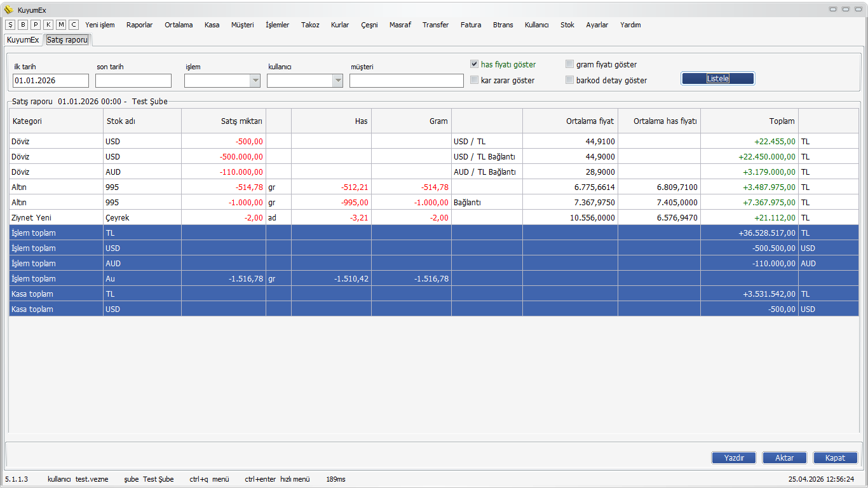Turn on 'barkod detay göster' checkbox
The height and width of the screenshot is (488, 868).
pyautogui.click(x=569, y=80)
